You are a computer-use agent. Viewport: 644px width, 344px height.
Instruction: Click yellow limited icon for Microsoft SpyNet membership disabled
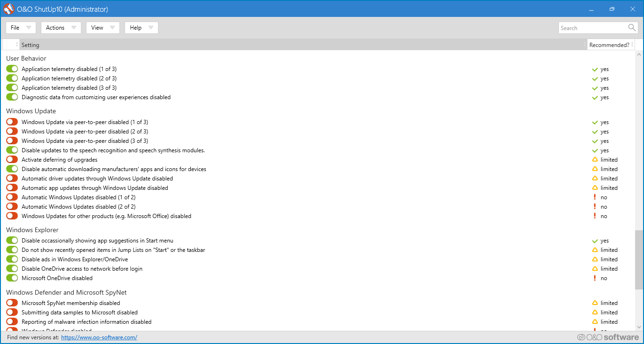pyautogui.click(x=595, y=303)
